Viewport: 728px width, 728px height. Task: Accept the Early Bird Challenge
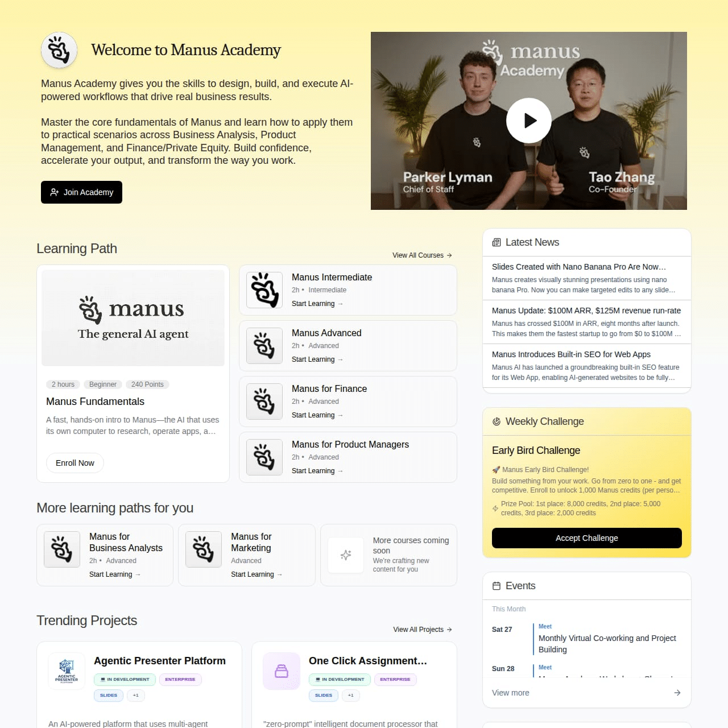[587, 538]
